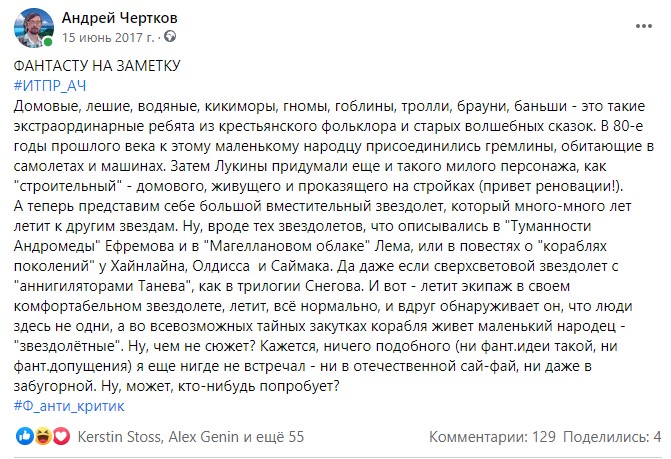671x459 pixels.
Task: Open Андрей Чертков's profile picture
Action: [x=32, y=26]
